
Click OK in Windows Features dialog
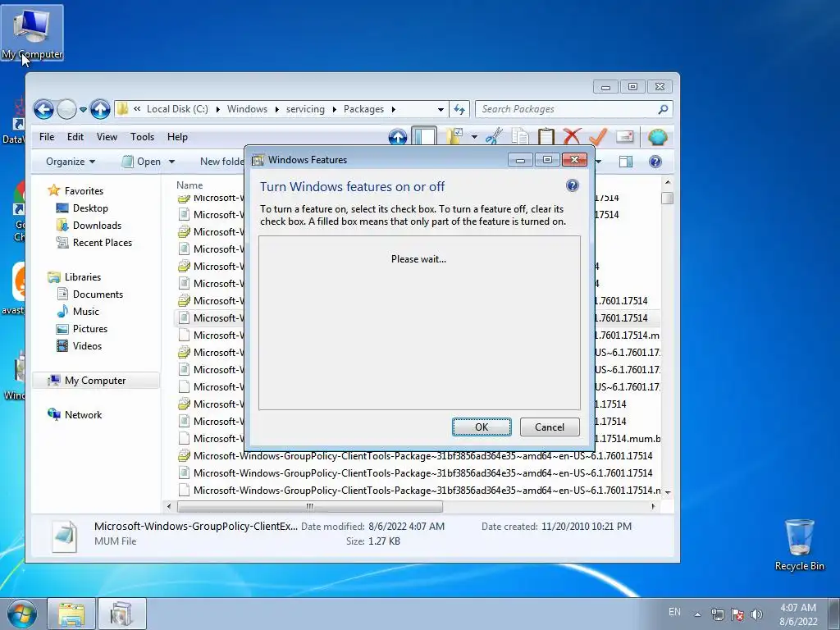coord(481,427)
